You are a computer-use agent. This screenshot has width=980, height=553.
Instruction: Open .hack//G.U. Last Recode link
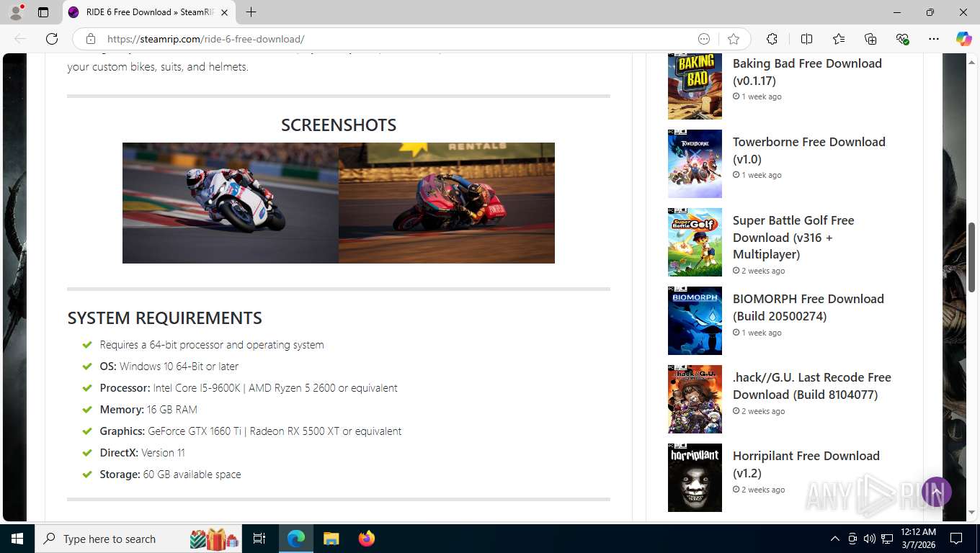tap(811, 386)
